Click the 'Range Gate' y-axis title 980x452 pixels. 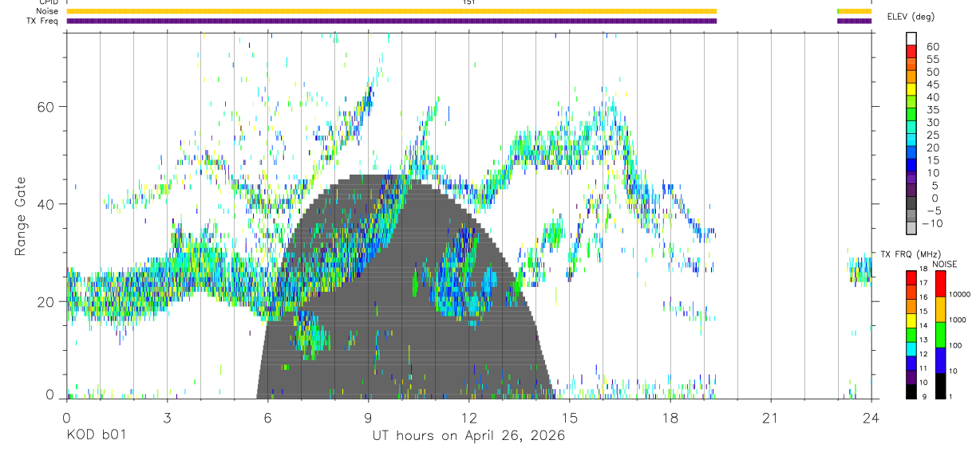coord(20,217)
